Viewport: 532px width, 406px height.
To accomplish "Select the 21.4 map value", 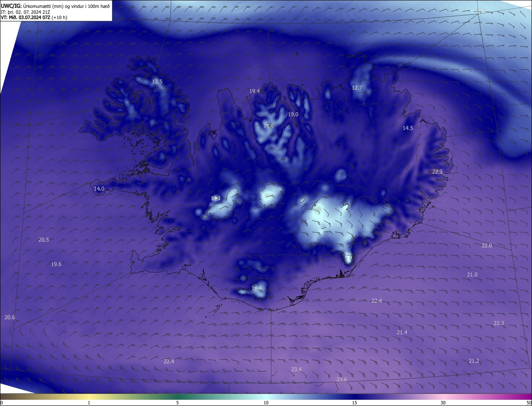I will [x=402, y=332].
